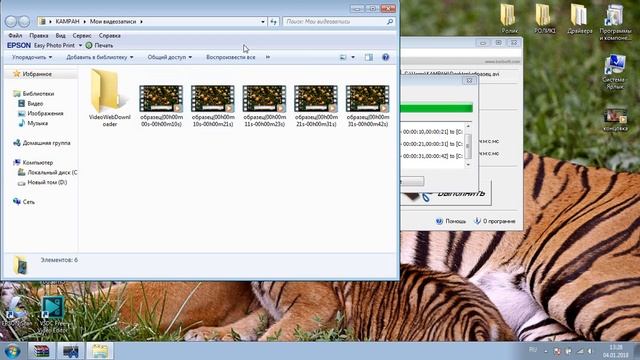
Task: Open the Файл menu
Action: click(x=15, y=36)
